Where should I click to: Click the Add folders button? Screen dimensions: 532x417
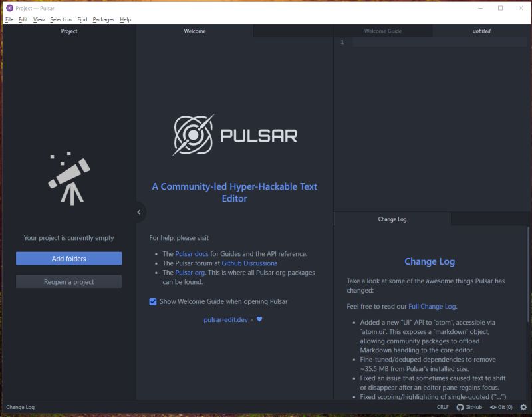(68, 259)
